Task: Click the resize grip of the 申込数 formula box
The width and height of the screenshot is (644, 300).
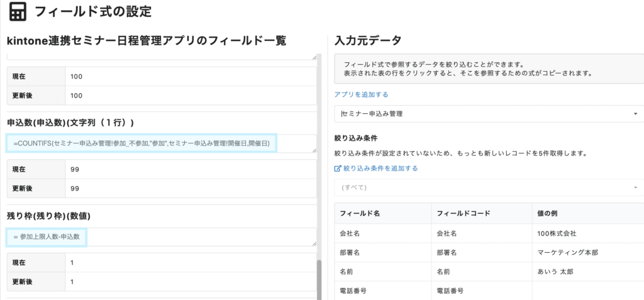Action: point(314,150)
